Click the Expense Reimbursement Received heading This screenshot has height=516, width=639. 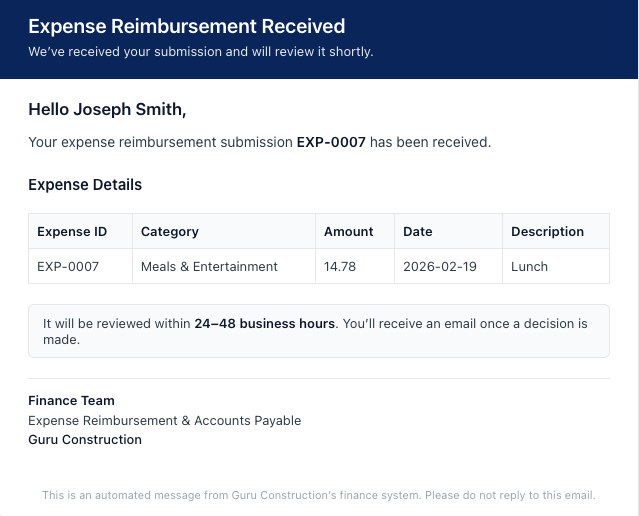point(187,26)
